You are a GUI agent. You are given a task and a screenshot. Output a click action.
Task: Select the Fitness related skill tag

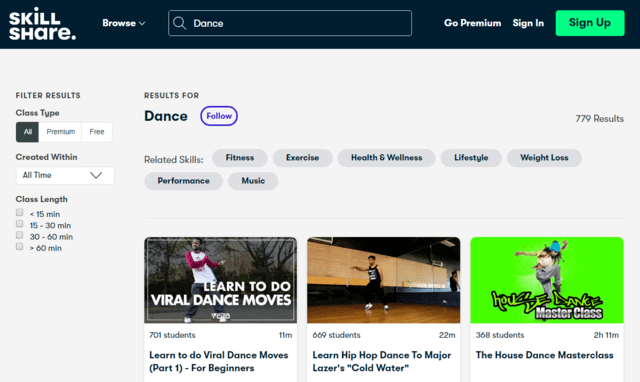click(240, 158)
